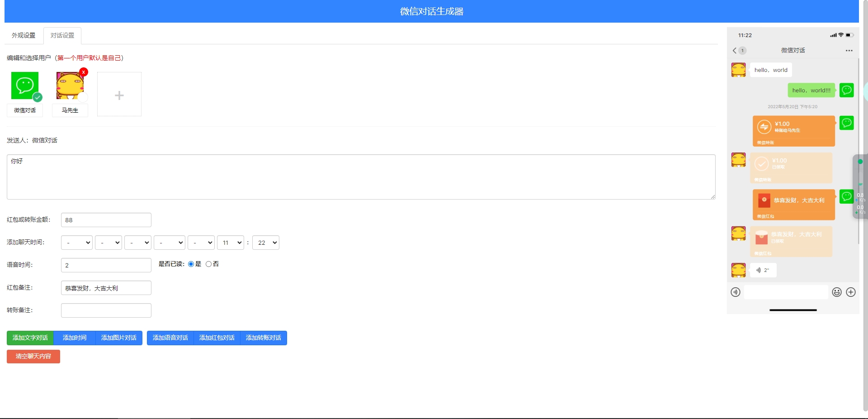The image size is (868, 419).
Task: Open the third chat time dropdown
Action: (x=138, y=243)
